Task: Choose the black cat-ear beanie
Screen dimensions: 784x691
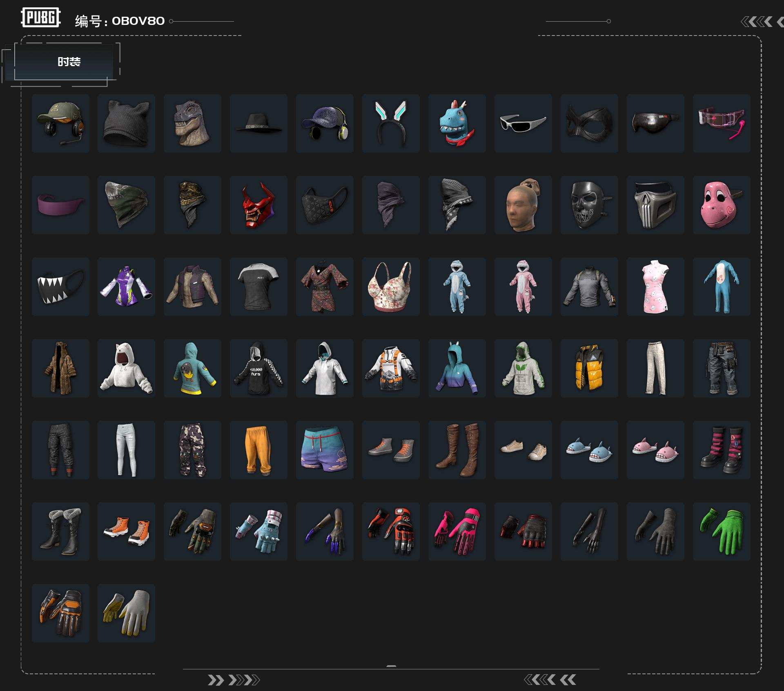Action: (126, 123)
